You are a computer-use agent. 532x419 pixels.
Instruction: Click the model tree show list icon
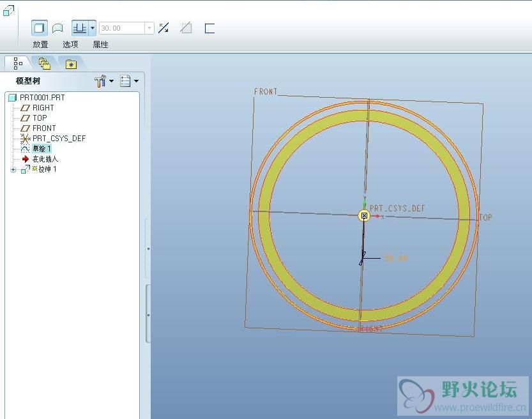(125, 81)
